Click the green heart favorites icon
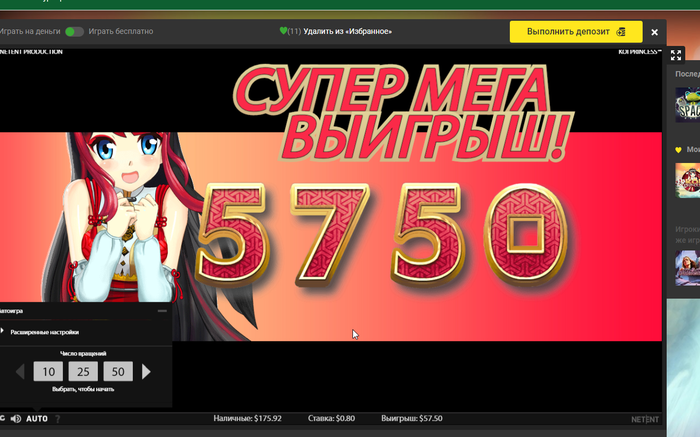The image size is (700, 437). pyautogui.click(x=283, y=31)
